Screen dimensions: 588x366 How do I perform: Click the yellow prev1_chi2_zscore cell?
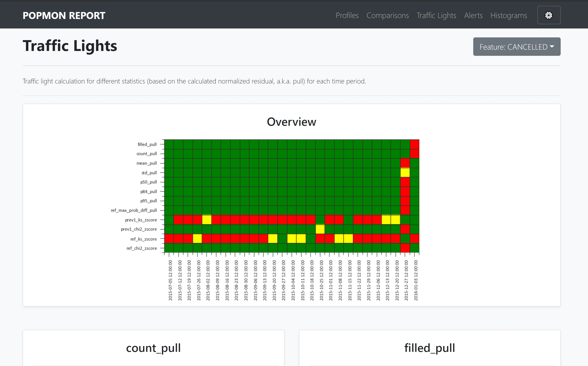(320, 229)
